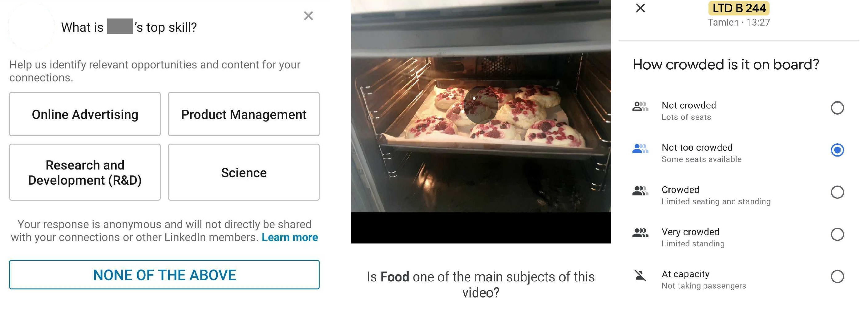The width and height of the screenshot is (868, 319).
Task: Choose Online Advertising as top skill
Action: [85, 114]
